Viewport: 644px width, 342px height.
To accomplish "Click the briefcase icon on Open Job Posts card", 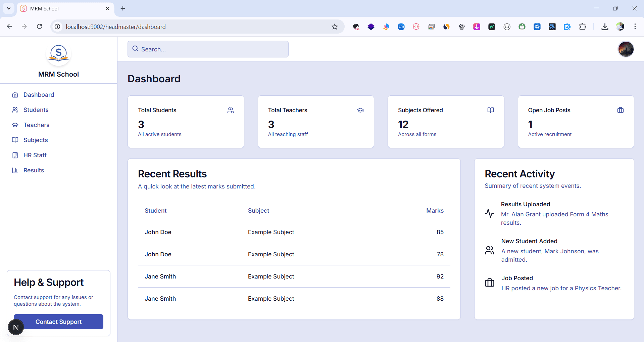I will (x=621, y=110).
